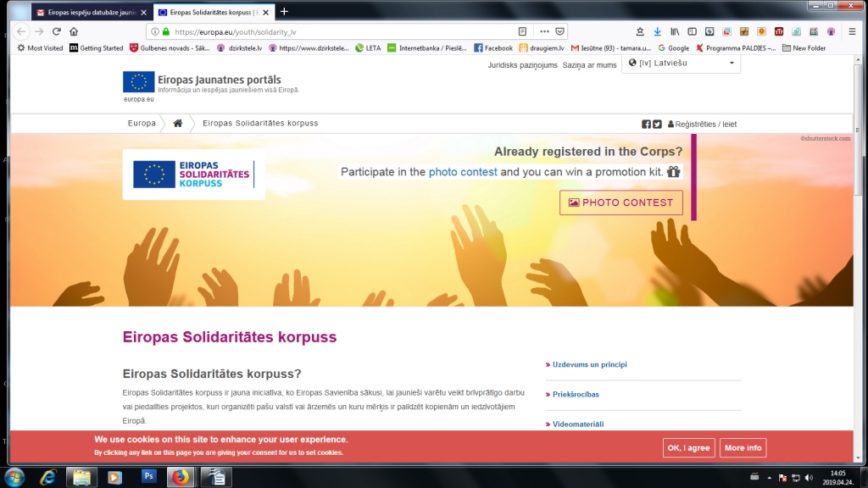Image resolution: width=868 pixels, height=488 pixels.
Task: Click Reģistrēties / ieiet login link
Action: (702, 125)
